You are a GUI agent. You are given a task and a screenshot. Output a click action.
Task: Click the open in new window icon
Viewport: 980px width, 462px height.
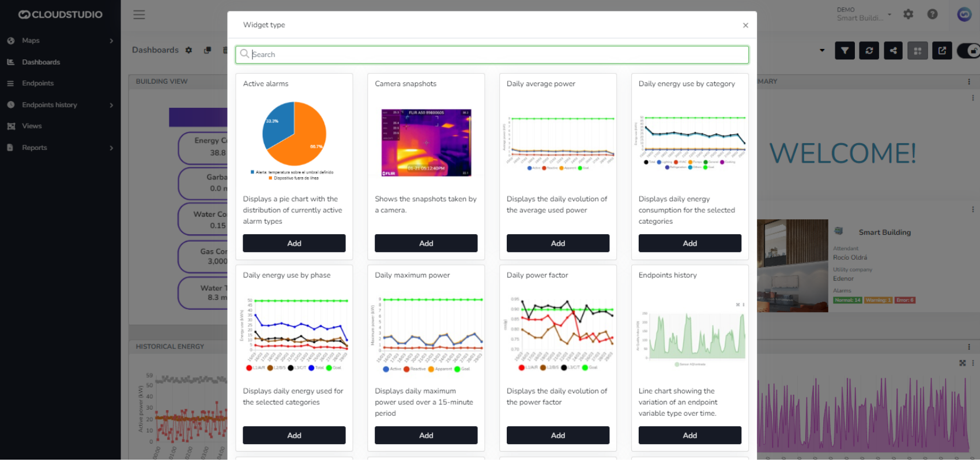pyautogui.click(x=942, y=51)
